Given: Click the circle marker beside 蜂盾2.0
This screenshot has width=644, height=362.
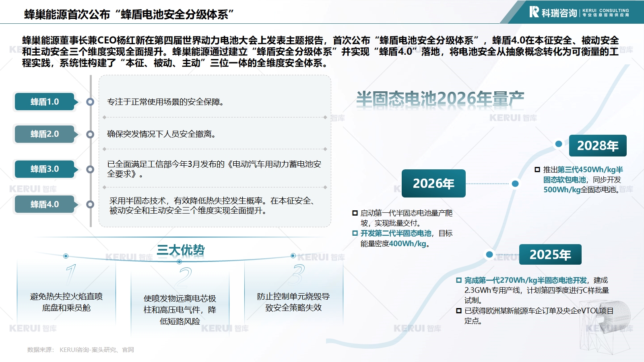Looking at the screenshot, I should pos(90,134).
